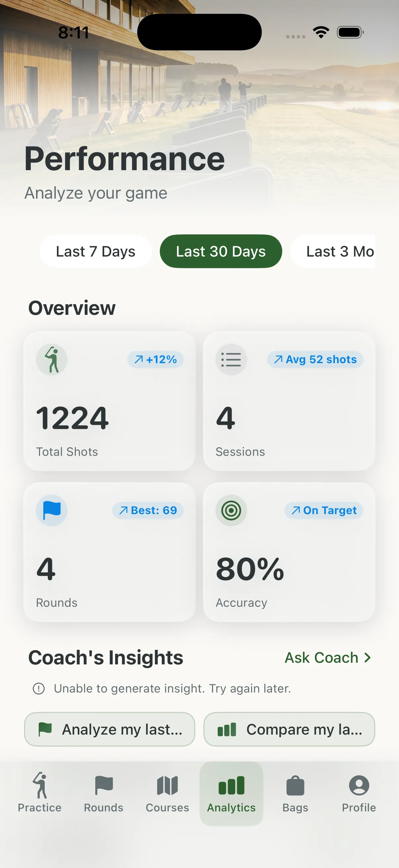The height and width of the screenshot is (868, 399).
Task: Open Courses map icon in tab bar
Action: click(167, 785)
